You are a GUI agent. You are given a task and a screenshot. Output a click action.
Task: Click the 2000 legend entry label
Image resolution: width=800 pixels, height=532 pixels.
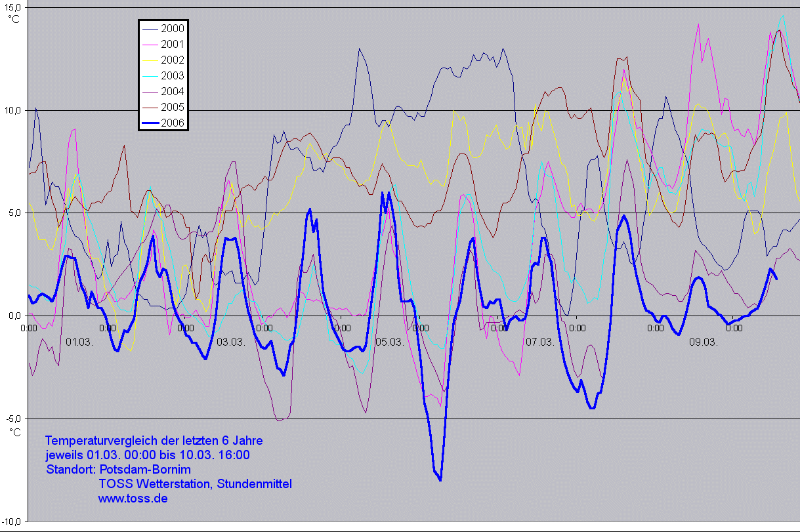173,28
